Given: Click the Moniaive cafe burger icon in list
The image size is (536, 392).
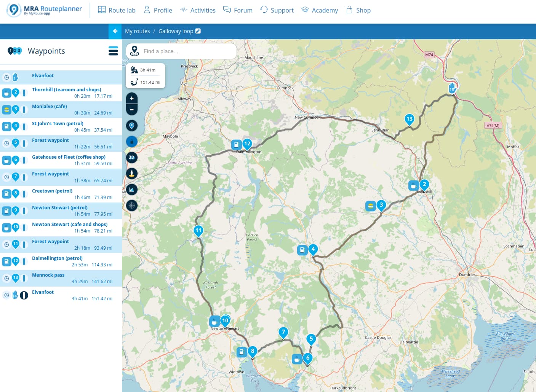Looking at the screenshot, I should (x=6, y=110).
